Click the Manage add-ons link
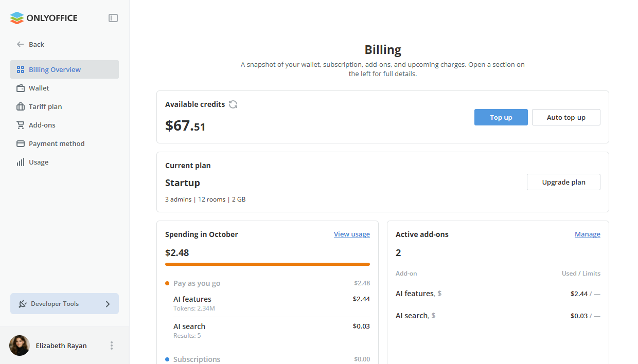The height and width of the screenshot is (364, 638). [x=588, y=234]
